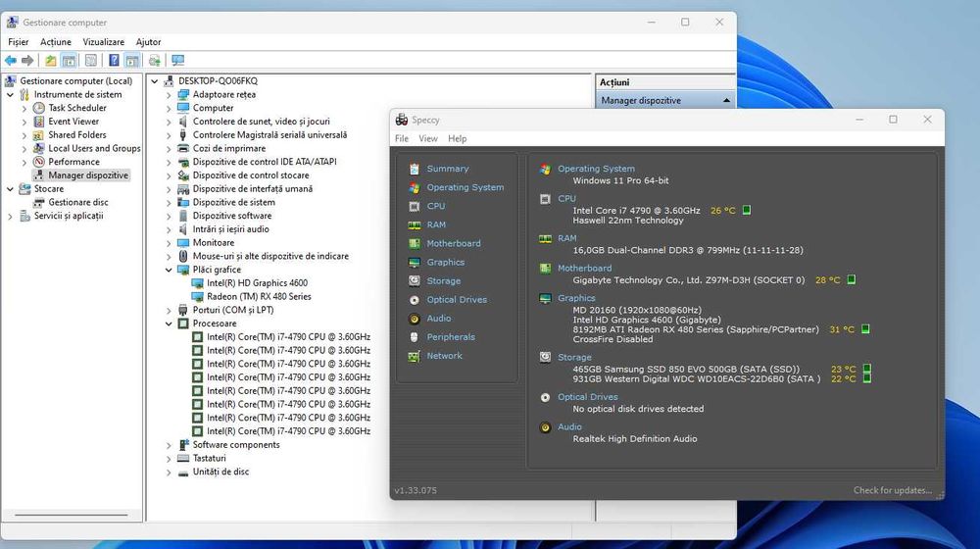This screenshot has height=549, width=980.
Task: Open Speccy File menu
Action: [x=402, y=139]
